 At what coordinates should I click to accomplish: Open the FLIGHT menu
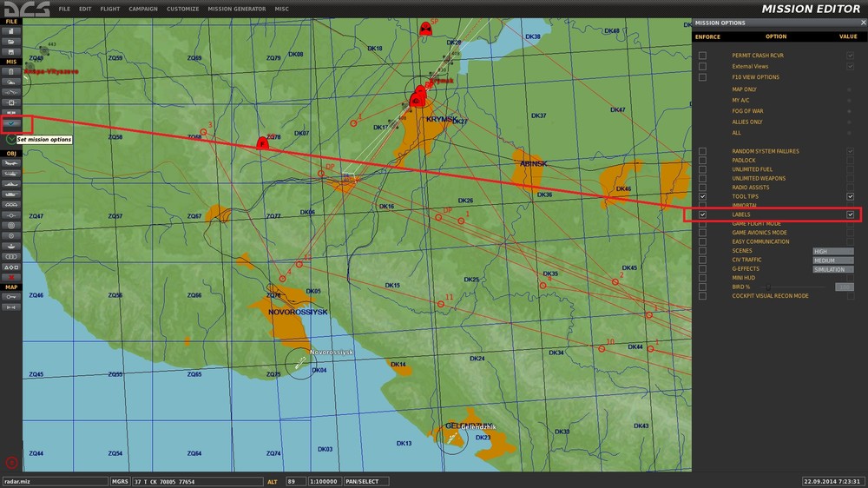pos(109,9)
